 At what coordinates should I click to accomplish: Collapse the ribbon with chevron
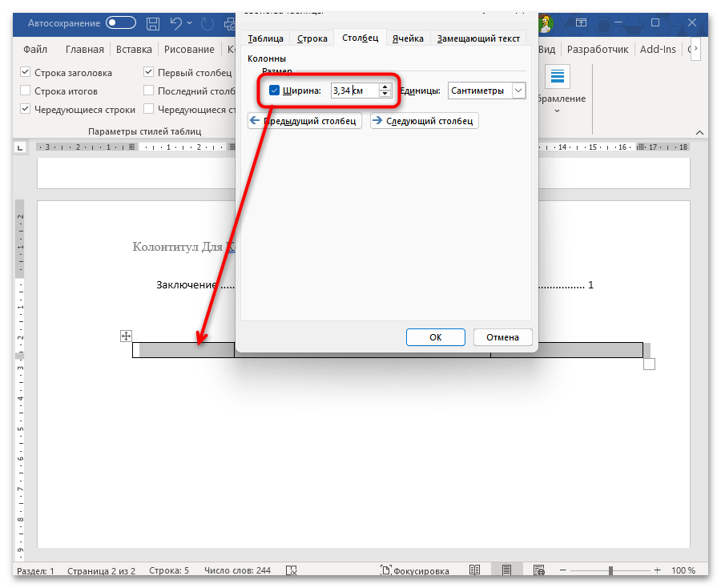(699, 132)
